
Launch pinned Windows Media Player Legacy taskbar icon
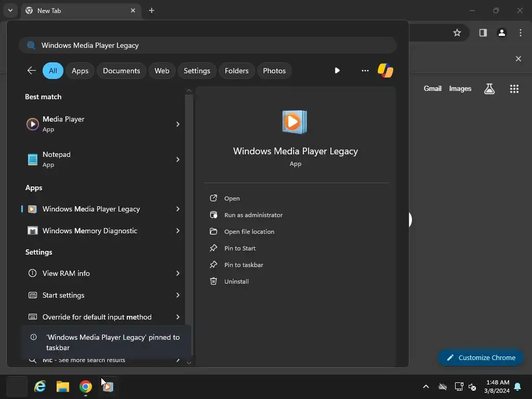coord(108,387)
